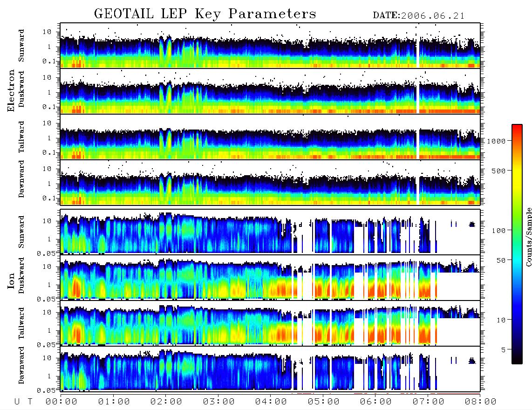Select the Electron 'Tailward' panel label
Image resolution: width=532 pixels, height=410 pixels.
(21, 137)
